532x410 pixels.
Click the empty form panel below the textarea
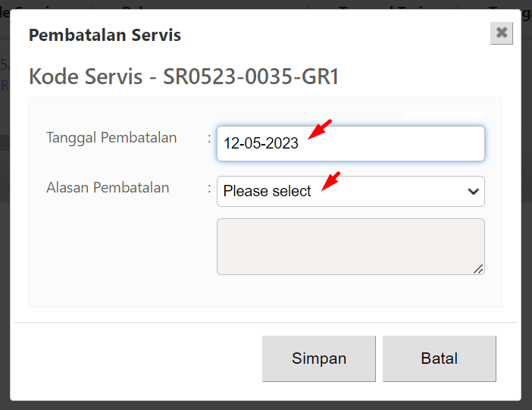click(265, 291)
